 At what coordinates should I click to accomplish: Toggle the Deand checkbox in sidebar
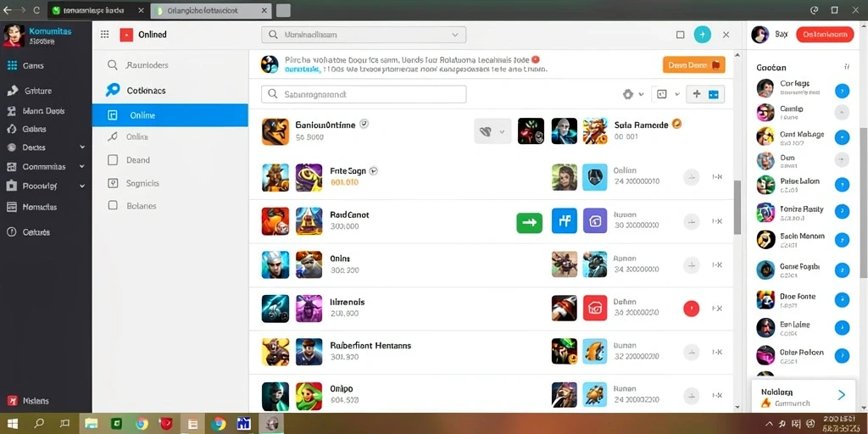pos(113,160)
